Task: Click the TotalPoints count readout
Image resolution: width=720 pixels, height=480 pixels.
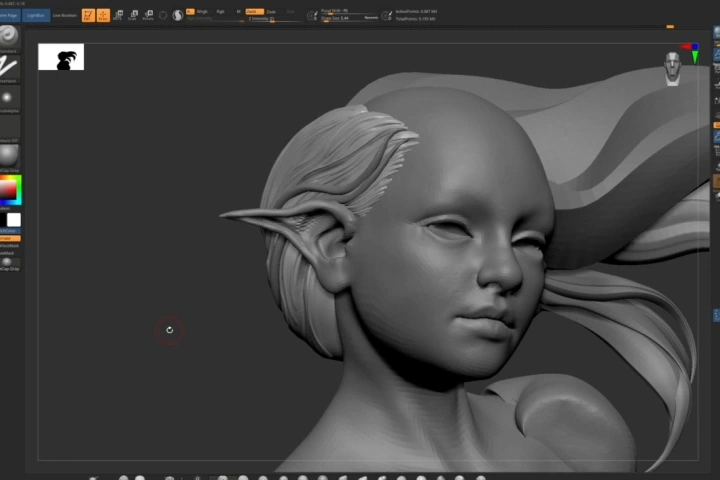Action: pyautogui.click(x=415, y=19)
